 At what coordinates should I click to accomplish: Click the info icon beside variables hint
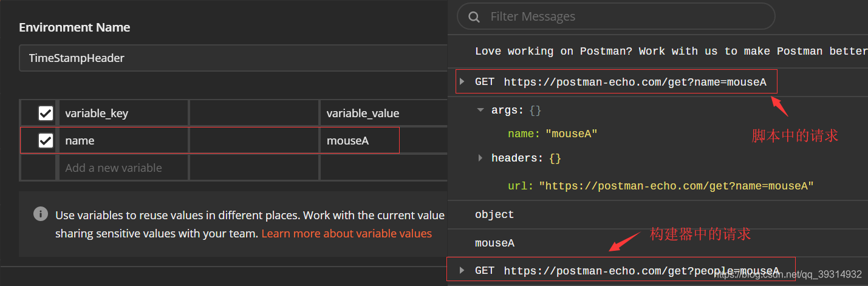(41, 214)
